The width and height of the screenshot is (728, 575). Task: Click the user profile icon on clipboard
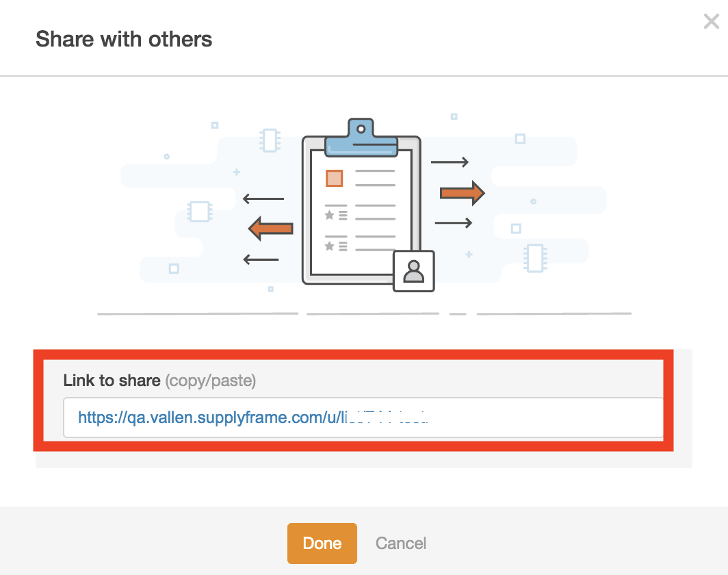(413, 271)
